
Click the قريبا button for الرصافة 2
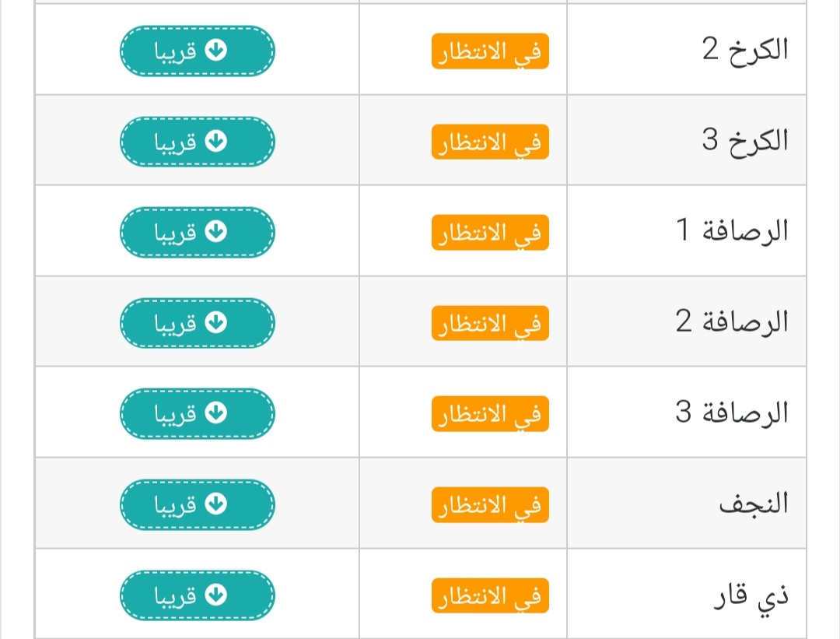point(197,322)
